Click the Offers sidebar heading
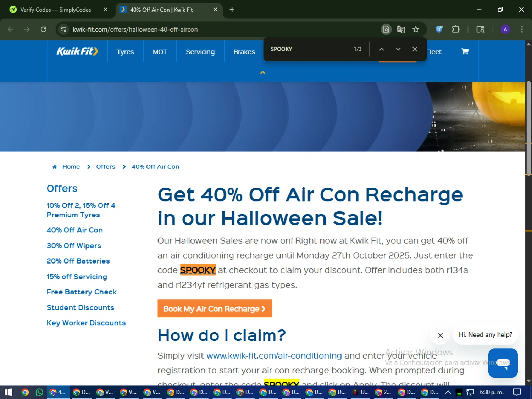The width and height of the screenshot is (532, 399). coord(62,188)
